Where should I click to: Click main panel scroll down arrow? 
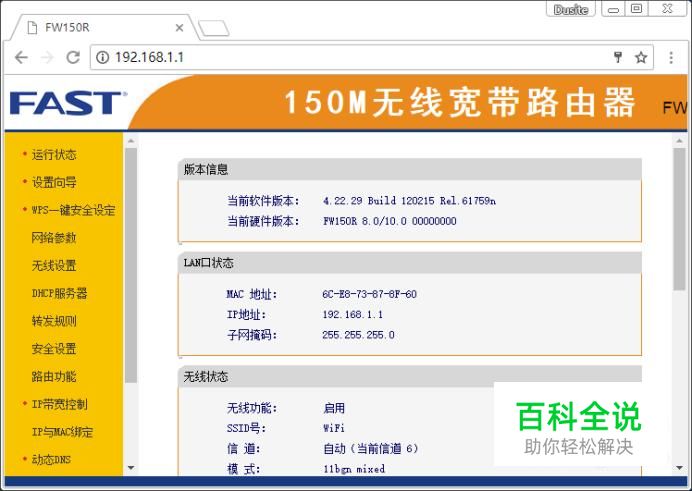(680, 468)
